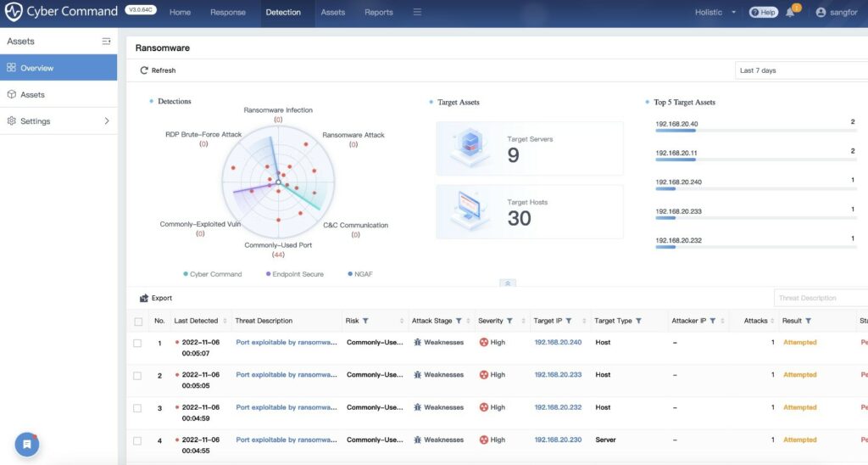Tick the checkbox for row 1
The width and height of the screenshot is (868, 465).
(x=137, y=343)
